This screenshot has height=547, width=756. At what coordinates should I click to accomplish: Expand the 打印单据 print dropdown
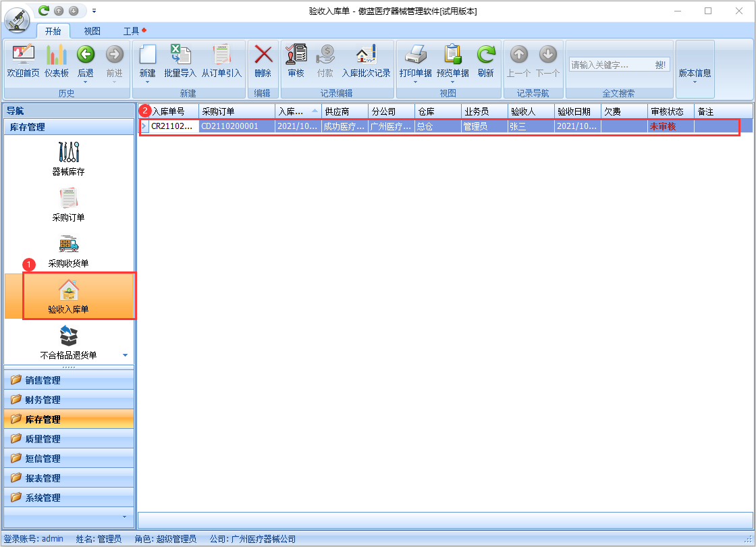click(415, 82)
